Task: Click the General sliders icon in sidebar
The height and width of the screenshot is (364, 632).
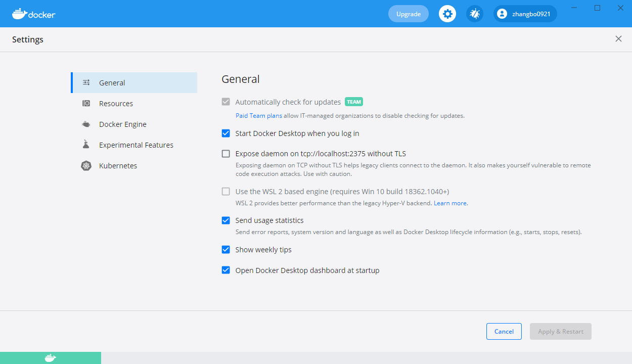Action: 86,82
